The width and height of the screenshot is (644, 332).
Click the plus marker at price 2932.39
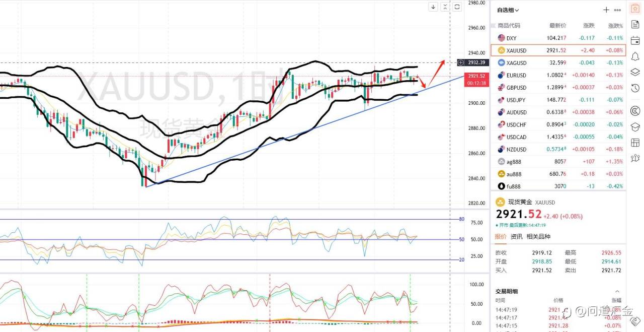tap(461, 62)
